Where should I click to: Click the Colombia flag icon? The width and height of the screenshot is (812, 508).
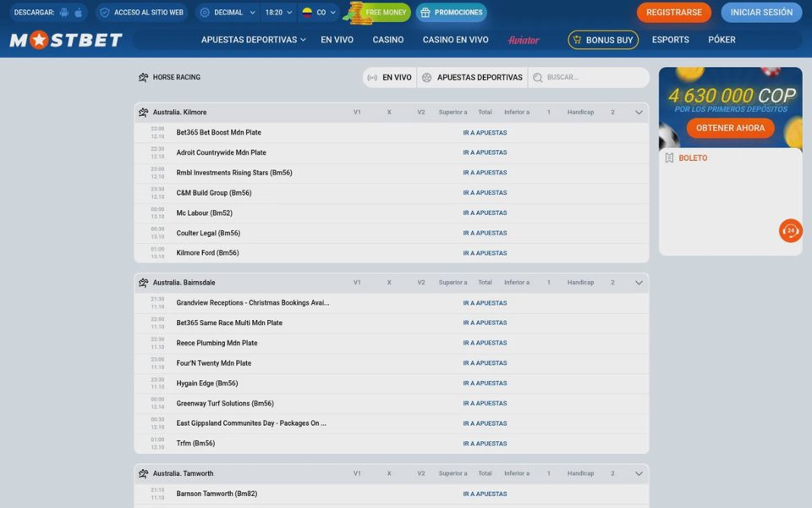coord(307,13)
